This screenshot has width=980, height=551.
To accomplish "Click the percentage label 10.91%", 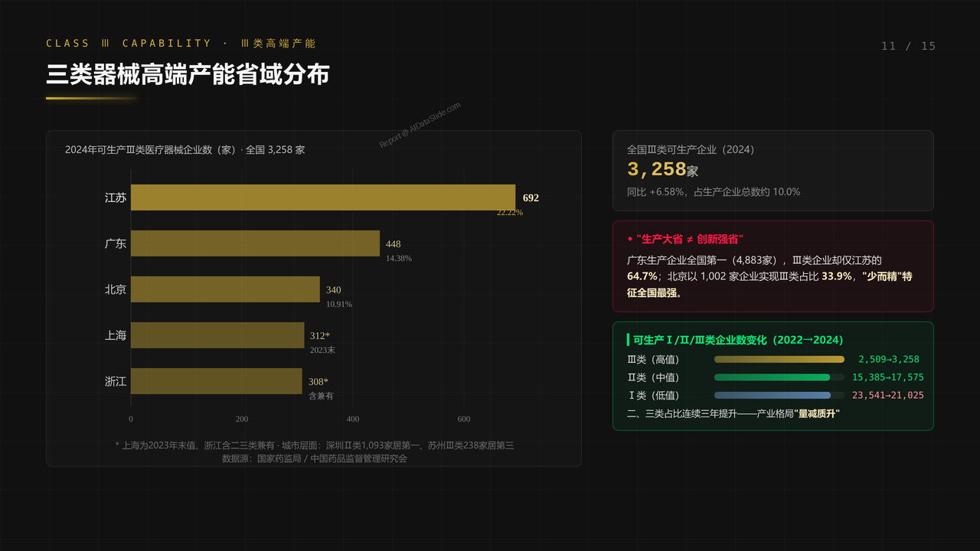I will [x=339, y=305].
